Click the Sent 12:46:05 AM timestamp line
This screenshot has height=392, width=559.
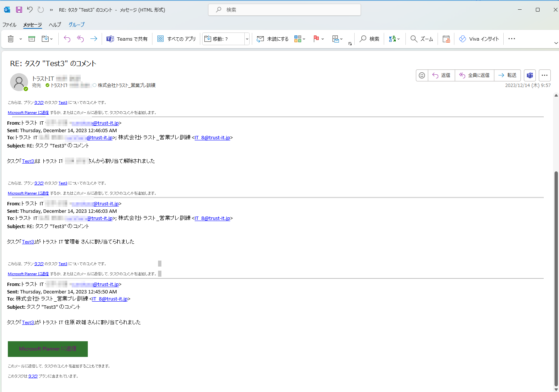pos(62,131)
